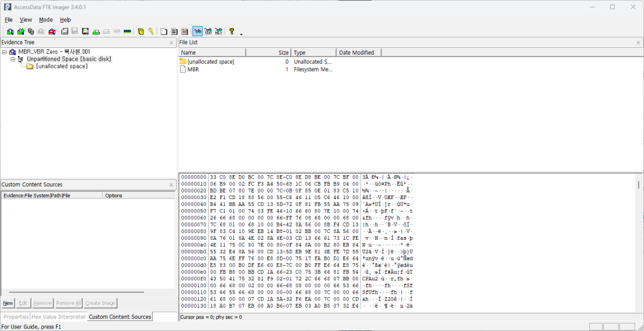Image resolution: width=644 pixels, height=331 pixels.
Task: Click the Export Directory Listing icon
Action: [185, 31]
